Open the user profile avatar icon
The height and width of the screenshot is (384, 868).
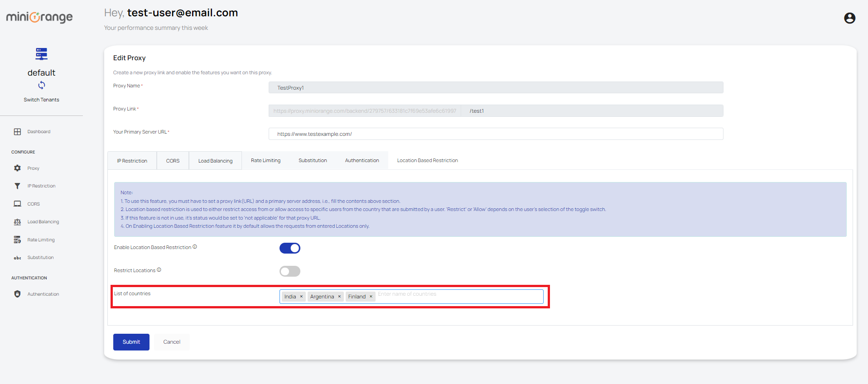849,18
